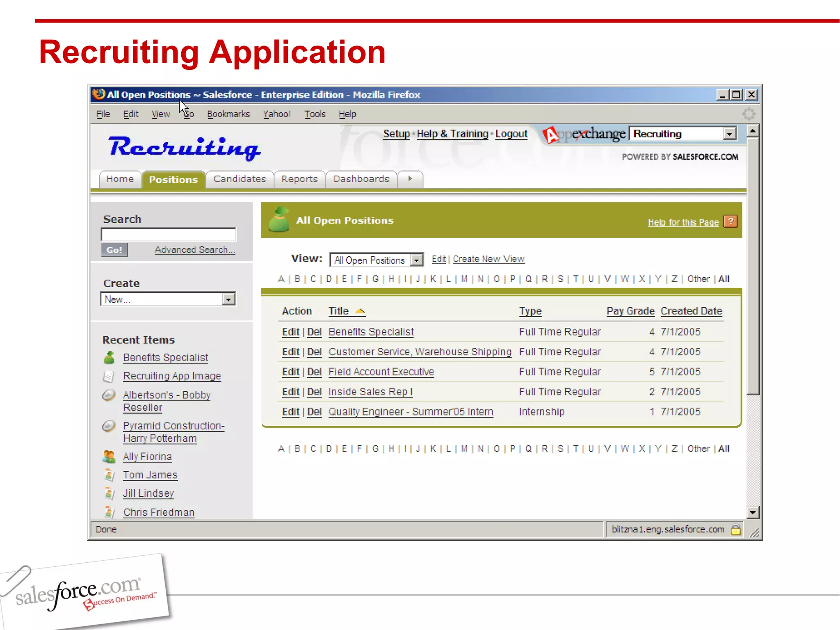Click the Pyramid Construction recent item icon
The image size is (840, 630).
click(109, 426)
